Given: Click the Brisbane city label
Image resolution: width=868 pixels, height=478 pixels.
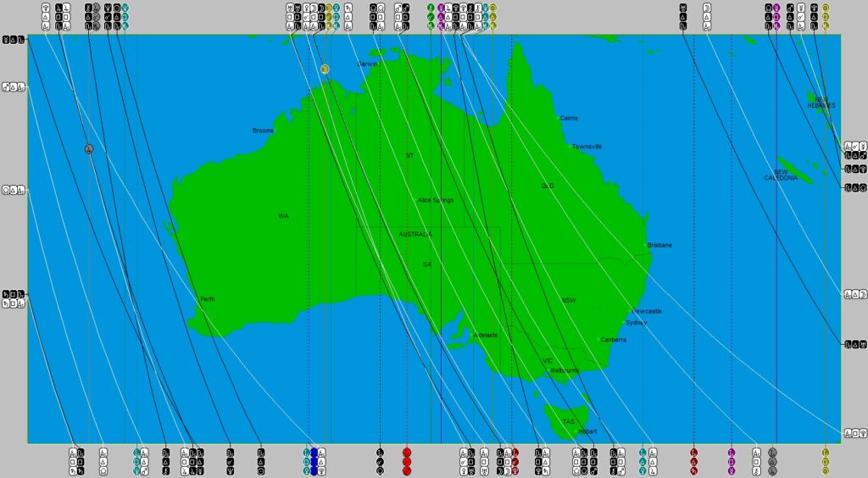Looking at the screenshot, I should click(659, 245).
